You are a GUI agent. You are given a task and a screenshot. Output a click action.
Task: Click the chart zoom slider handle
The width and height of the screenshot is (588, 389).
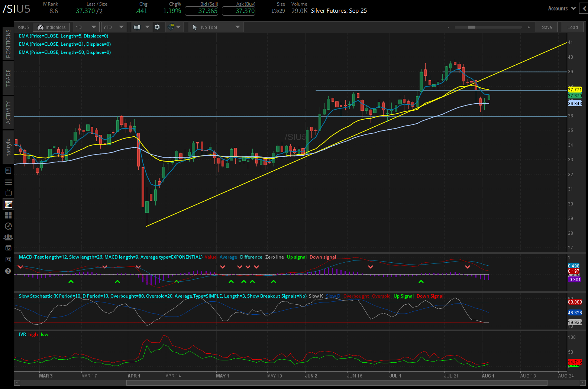[x=471, y=27]
